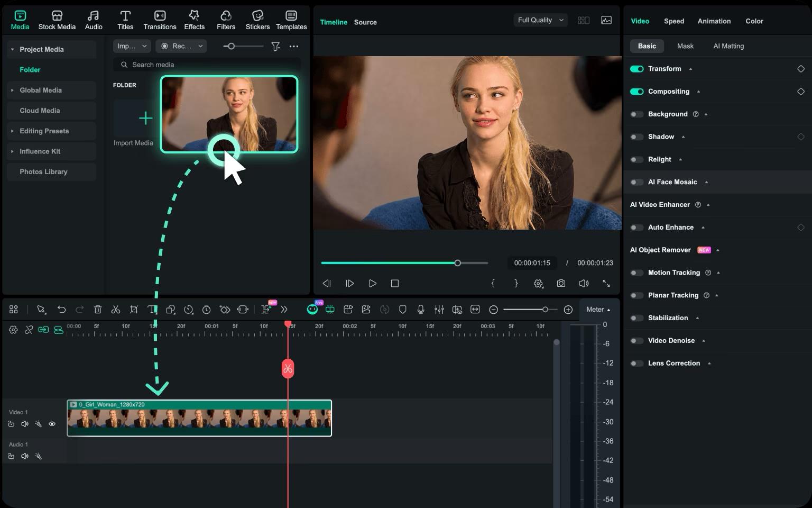Add a marker with the shield icon
Image resolution: width=812 pixels, height=508 pixels.
402,310
